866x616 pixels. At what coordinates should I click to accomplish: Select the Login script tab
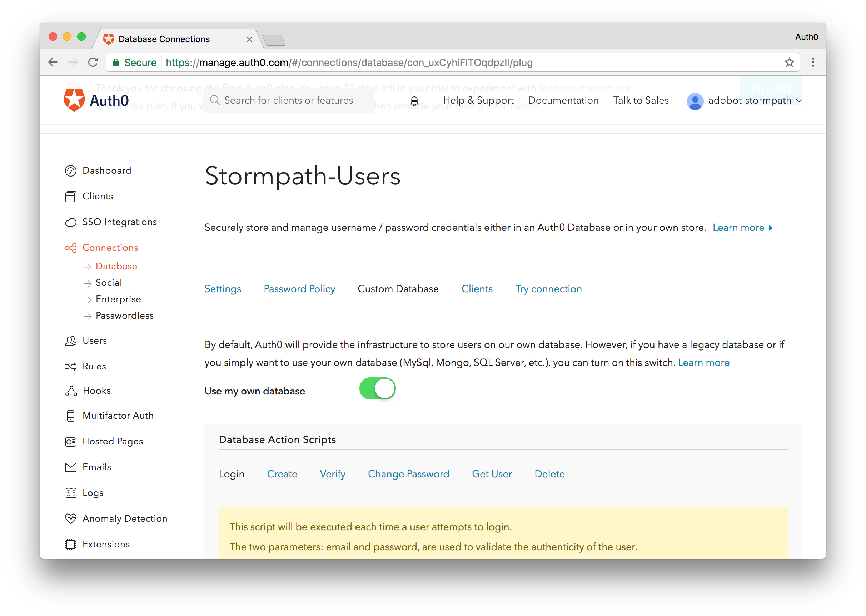pyautogui.click(x=231, y=474)
